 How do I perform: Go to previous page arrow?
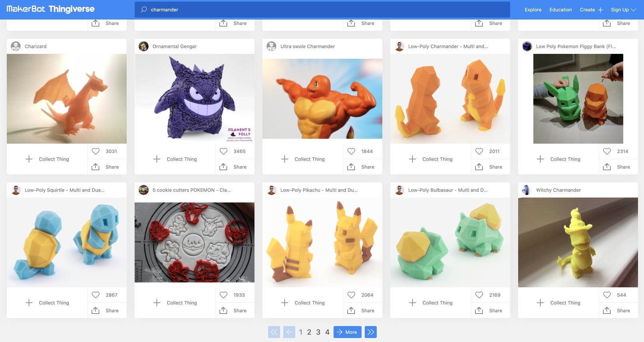click(x=289, y=332)
